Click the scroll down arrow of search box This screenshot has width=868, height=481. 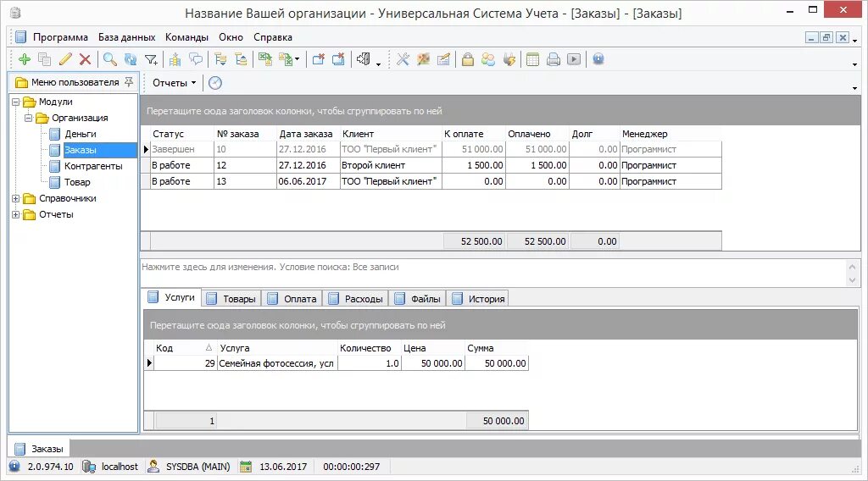(x=853, y=280)
